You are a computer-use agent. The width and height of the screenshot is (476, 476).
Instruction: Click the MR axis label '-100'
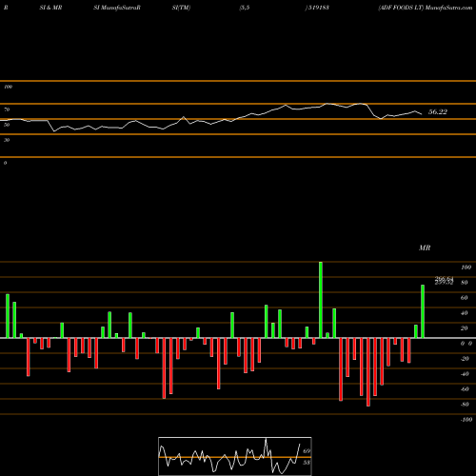(x=466, y=420)
